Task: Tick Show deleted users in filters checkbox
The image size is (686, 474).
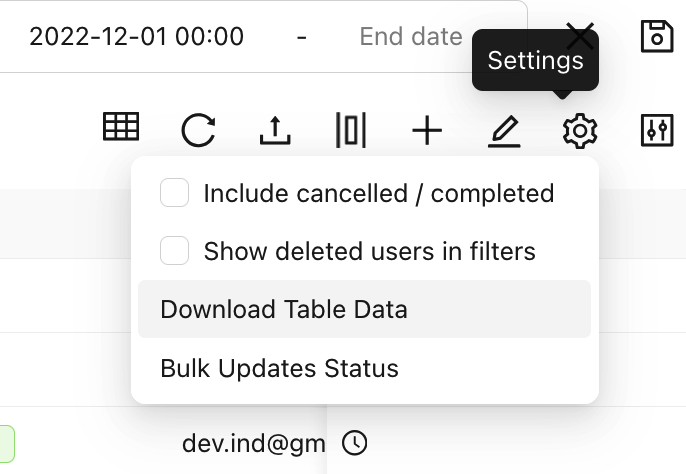Action: (175, 251)
